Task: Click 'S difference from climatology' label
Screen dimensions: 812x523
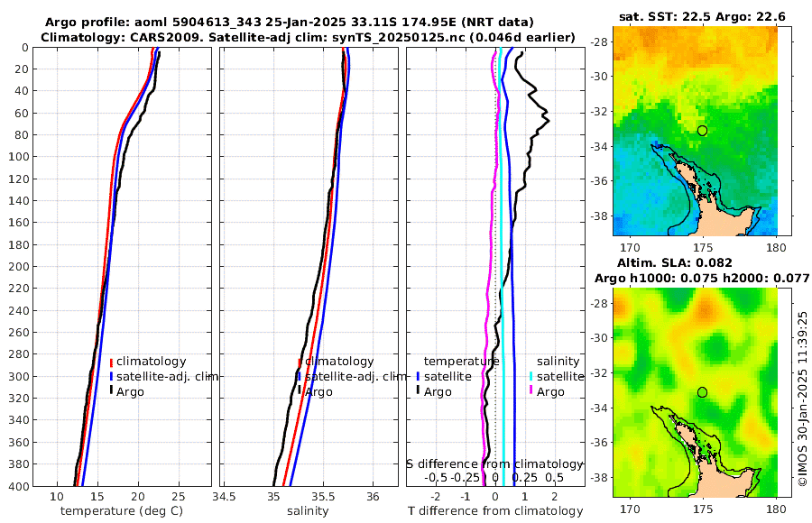Action: [x=494, y=464]
